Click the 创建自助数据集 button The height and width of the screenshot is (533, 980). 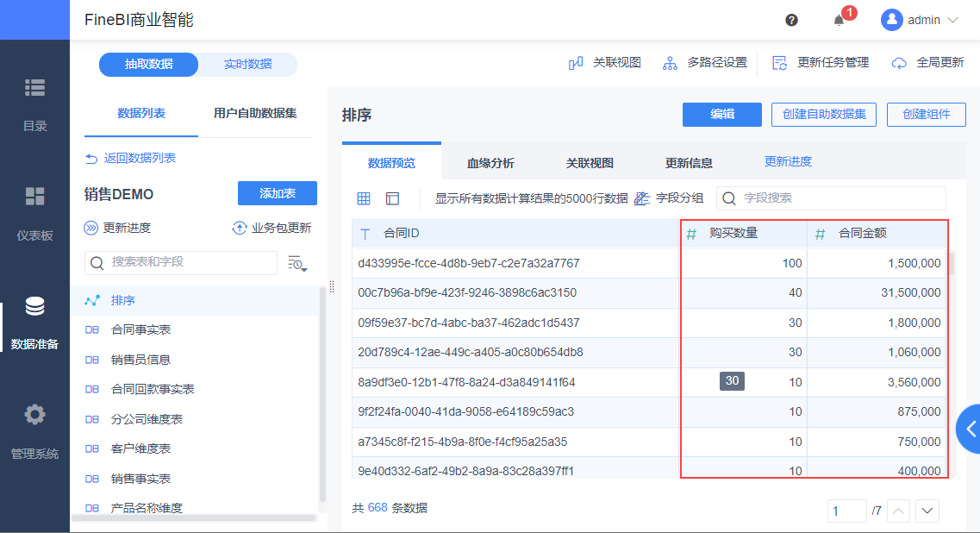824,115
